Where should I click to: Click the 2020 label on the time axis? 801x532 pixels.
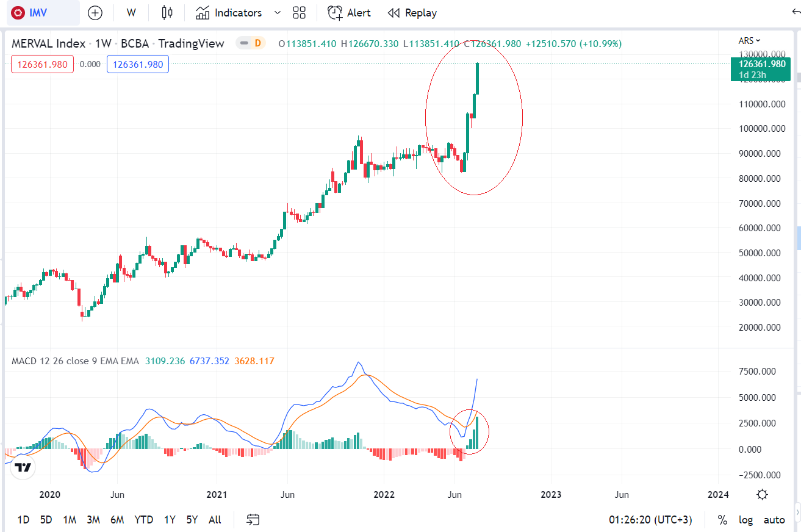pos(50,494)
